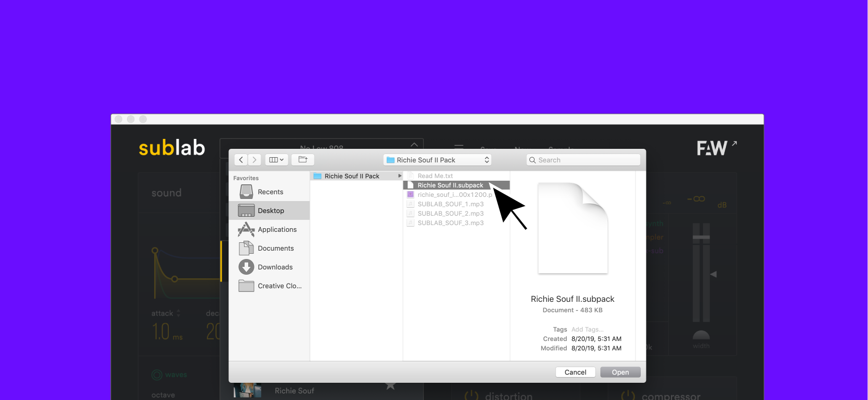
Task: Favorite the Richie Souf preset star
Action: pos(390,386)
